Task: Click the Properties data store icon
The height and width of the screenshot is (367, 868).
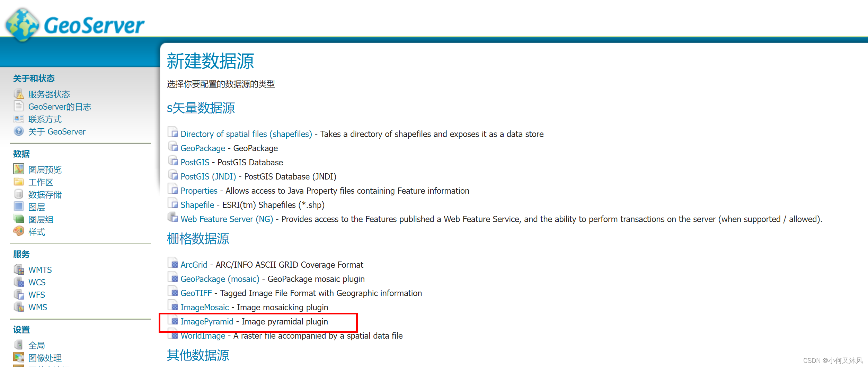Action: (x=173, y=189)
